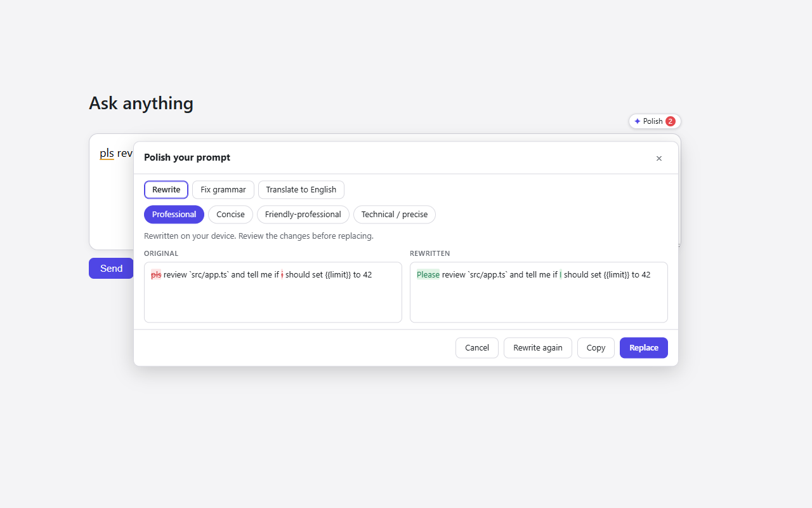Select the Professional tone

click(174, 215)
